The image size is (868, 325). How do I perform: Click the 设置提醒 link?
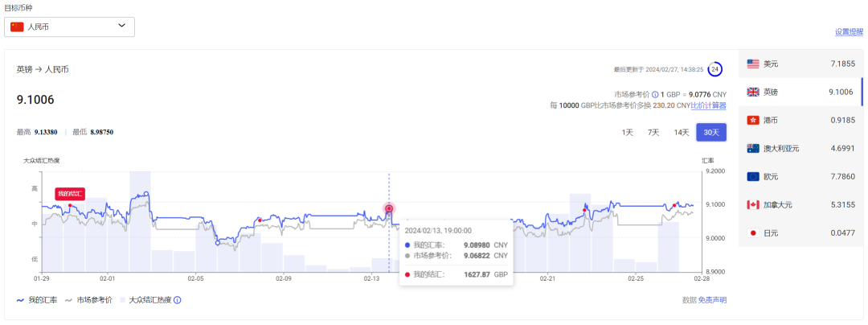click(x=849, y=32)
